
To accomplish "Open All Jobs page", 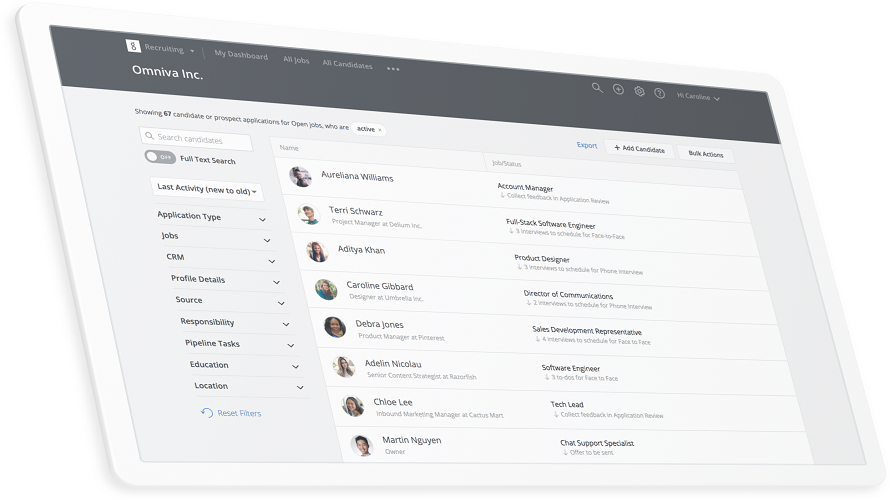I will [296, 60].
